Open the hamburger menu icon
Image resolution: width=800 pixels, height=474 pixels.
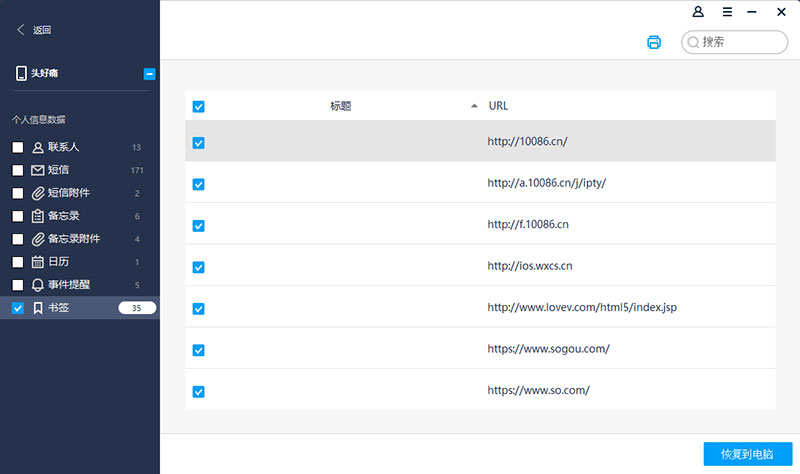point(727,12)
